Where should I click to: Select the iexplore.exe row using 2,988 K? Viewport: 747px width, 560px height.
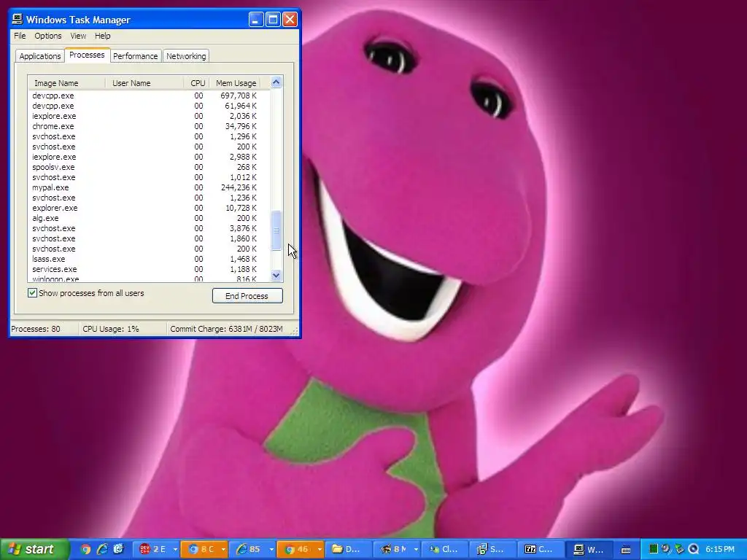coord(149,157)
